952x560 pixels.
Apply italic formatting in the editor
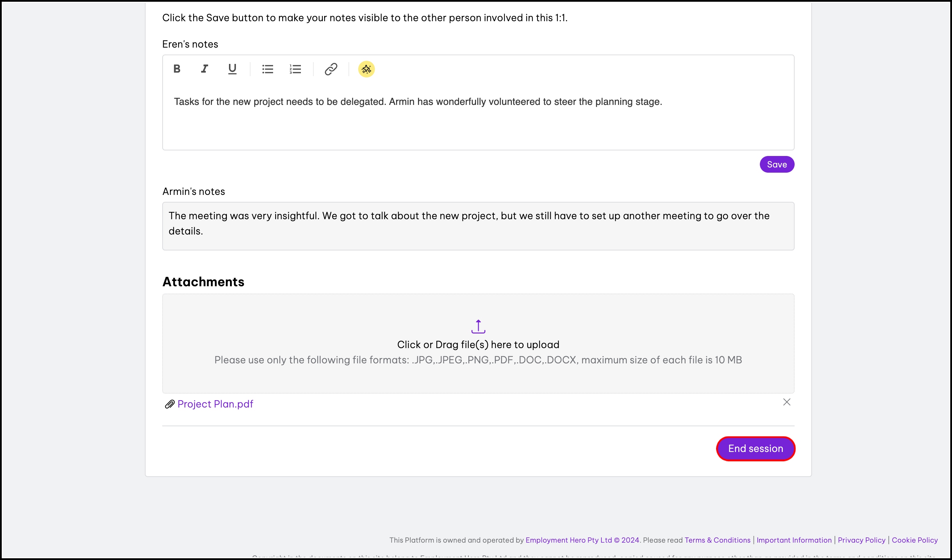click(x=204, y=69)
